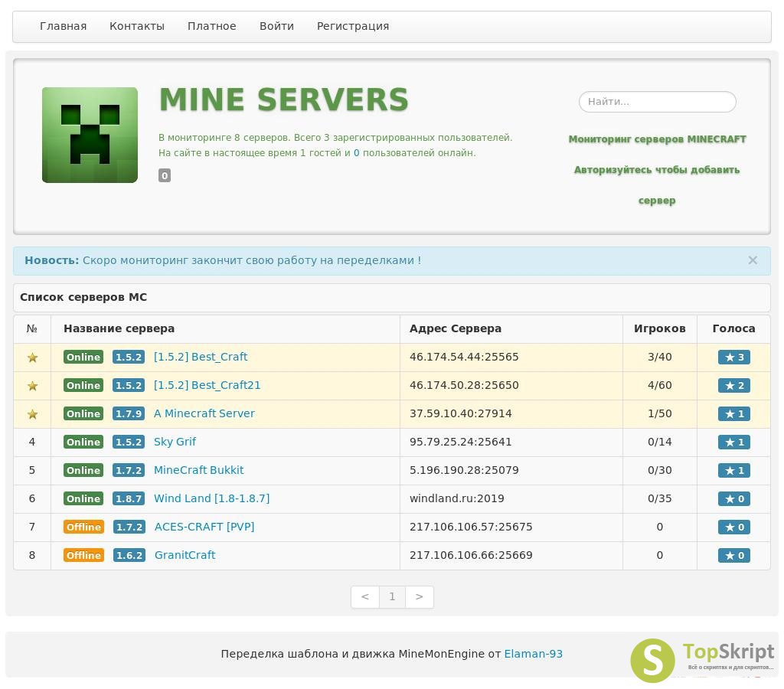The image size is (784, 689).
Task: Click the Offline badge for ACES-CRAFT [PVP]
Action: 83,527
